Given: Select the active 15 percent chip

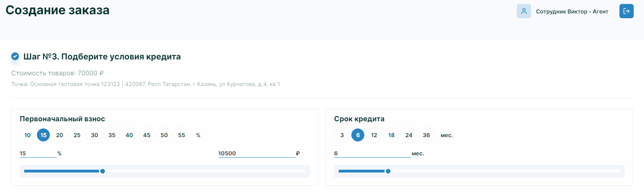Looking at the screenshot, I should [44, 135].
